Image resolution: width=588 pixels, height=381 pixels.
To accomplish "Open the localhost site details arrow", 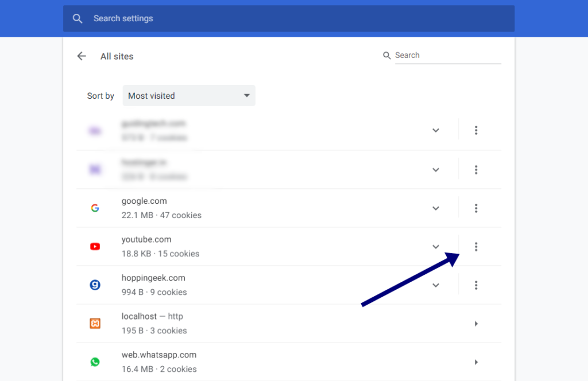I will pos(476,323).
